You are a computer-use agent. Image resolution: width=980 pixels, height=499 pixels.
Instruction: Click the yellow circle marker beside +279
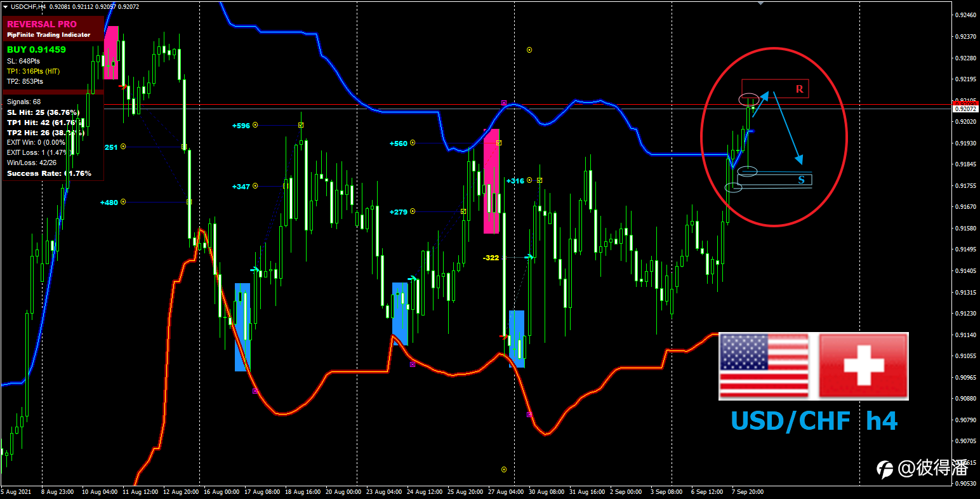coord(413,211)
